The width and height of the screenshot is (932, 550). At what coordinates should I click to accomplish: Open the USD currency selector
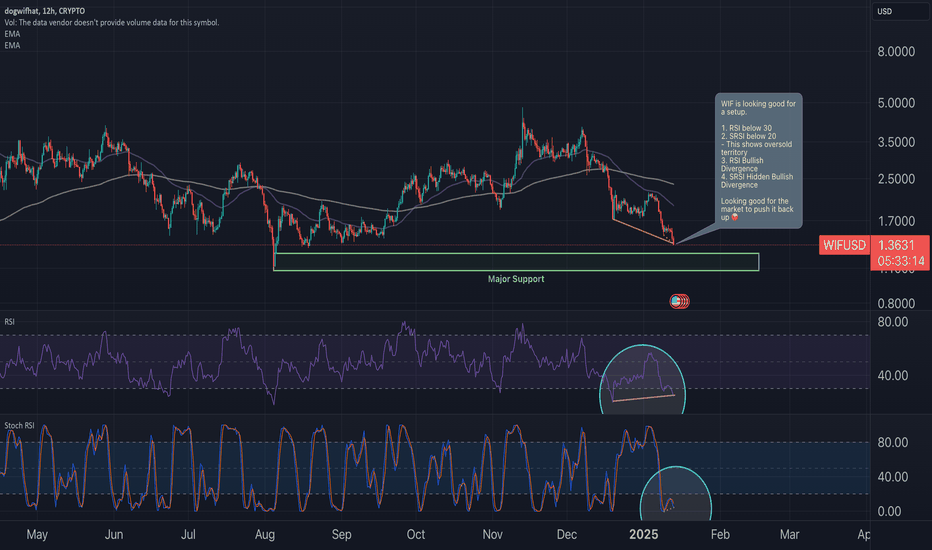[899, 11]
